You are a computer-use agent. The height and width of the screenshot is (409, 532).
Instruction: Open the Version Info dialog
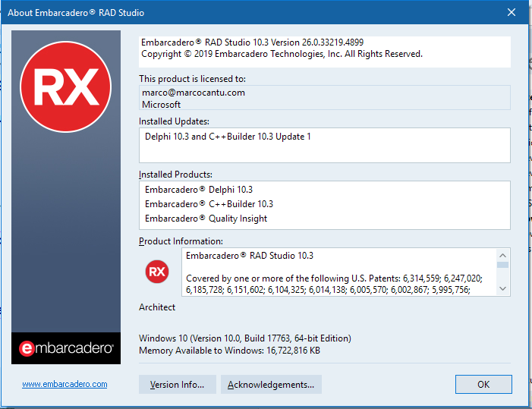point(177,385)
